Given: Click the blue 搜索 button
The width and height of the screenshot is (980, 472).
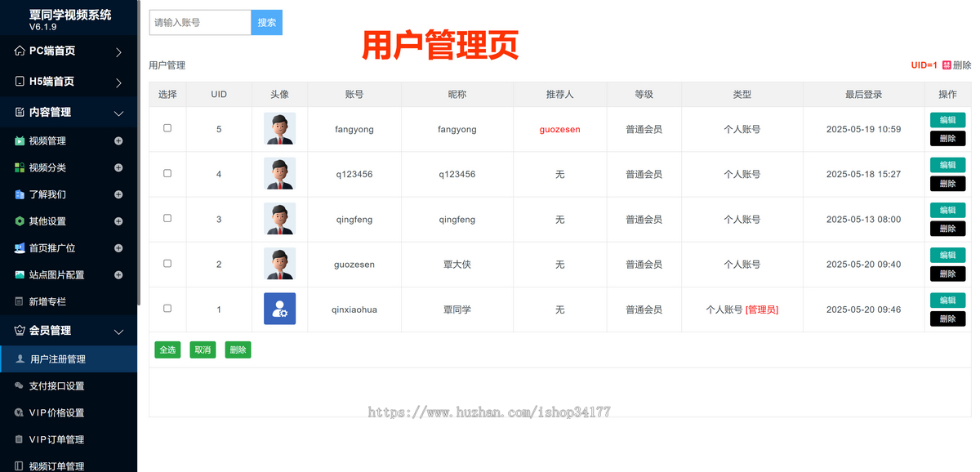Looking at the screenshot, I should [266, 22].
